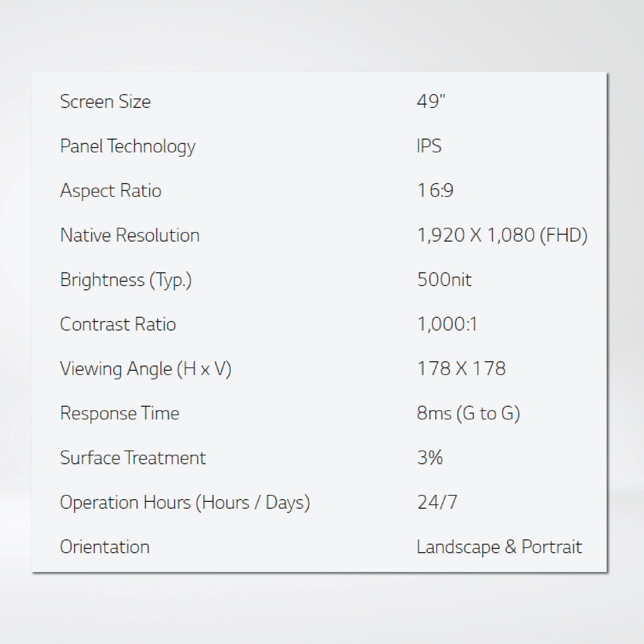Click the Native Resolution label
The width and height of the screenshot is (644, 644).
pos(130,235)
